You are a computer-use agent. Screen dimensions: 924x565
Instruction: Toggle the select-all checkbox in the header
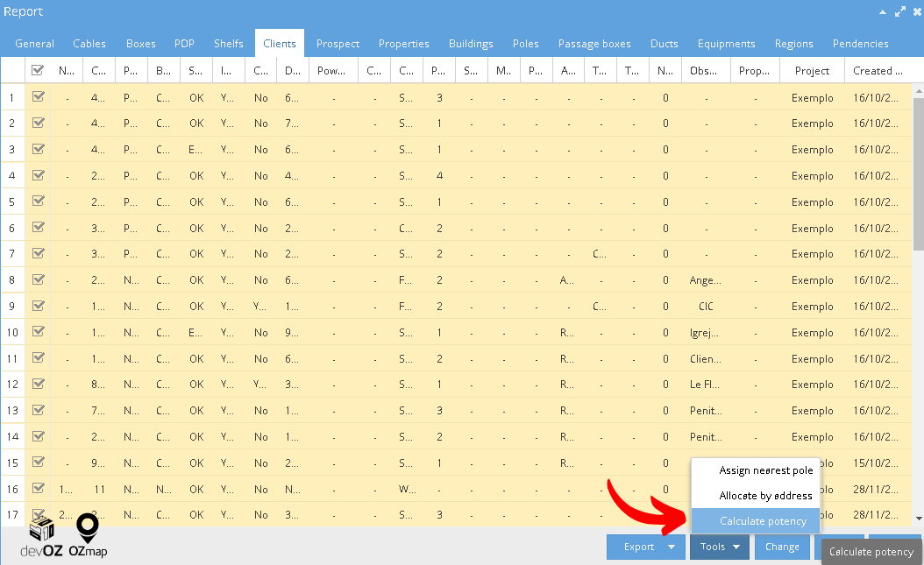pos(38,70)
